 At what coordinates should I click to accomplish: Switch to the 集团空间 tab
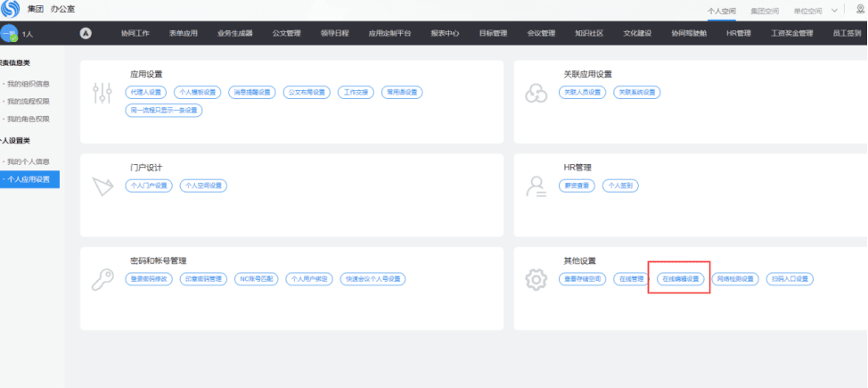pos(765,11)
